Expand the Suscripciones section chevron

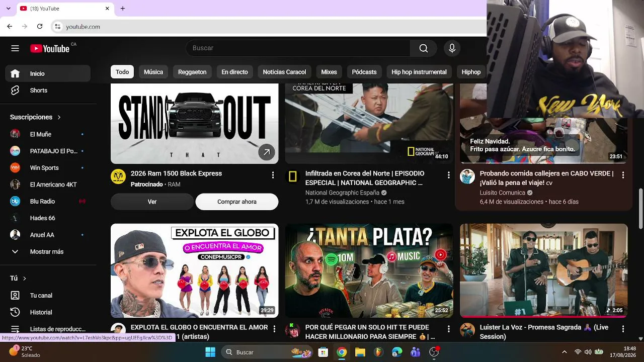tap(59, 117)
